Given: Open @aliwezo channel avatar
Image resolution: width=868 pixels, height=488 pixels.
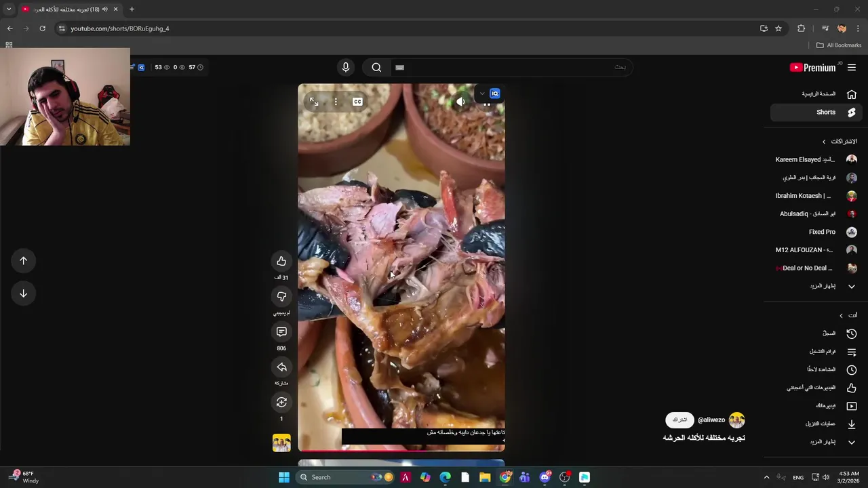Looking at the screenshot, I should tap(737, 420).
